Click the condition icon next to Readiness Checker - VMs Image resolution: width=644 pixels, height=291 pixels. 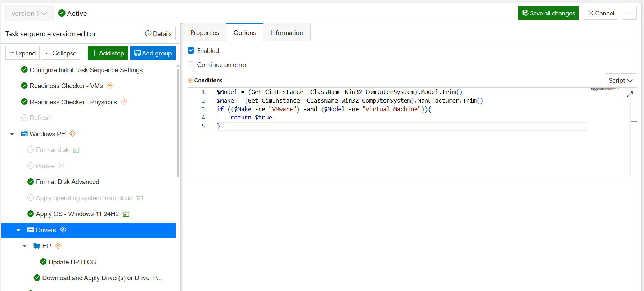point(110,86)
